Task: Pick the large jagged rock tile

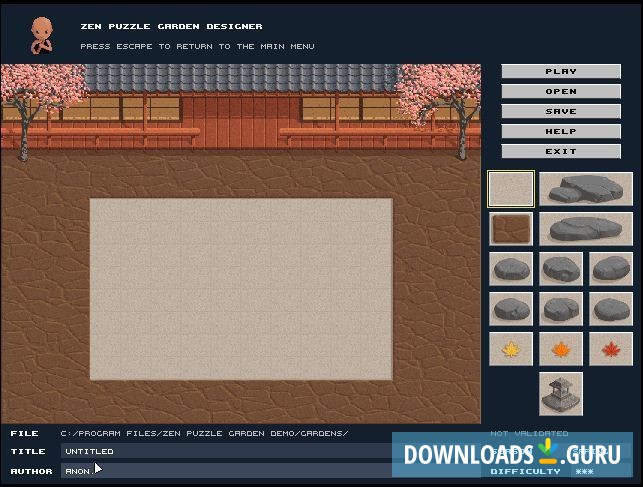Action: pyautogui.click(x=586, y=189)
